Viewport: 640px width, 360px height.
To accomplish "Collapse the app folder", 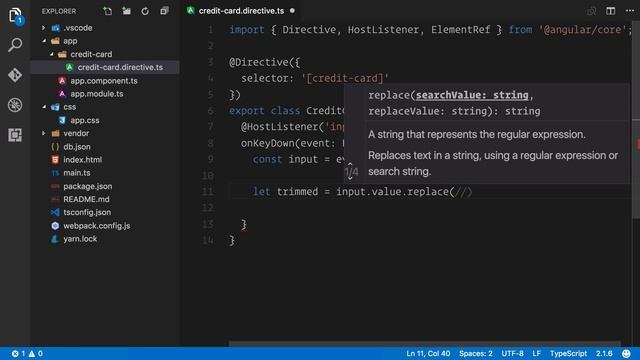I will point(44,41).
